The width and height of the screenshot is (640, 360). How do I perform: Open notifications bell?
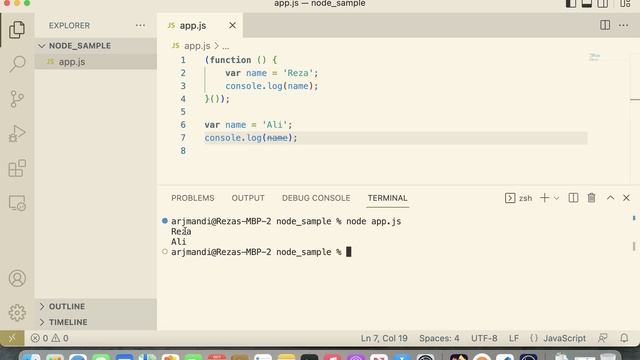pos(624,338)
